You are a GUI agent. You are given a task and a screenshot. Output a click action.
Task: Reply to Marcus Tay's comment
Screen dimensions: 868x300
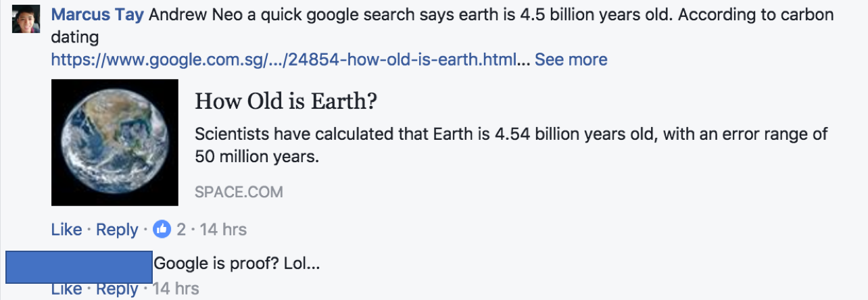117,230
